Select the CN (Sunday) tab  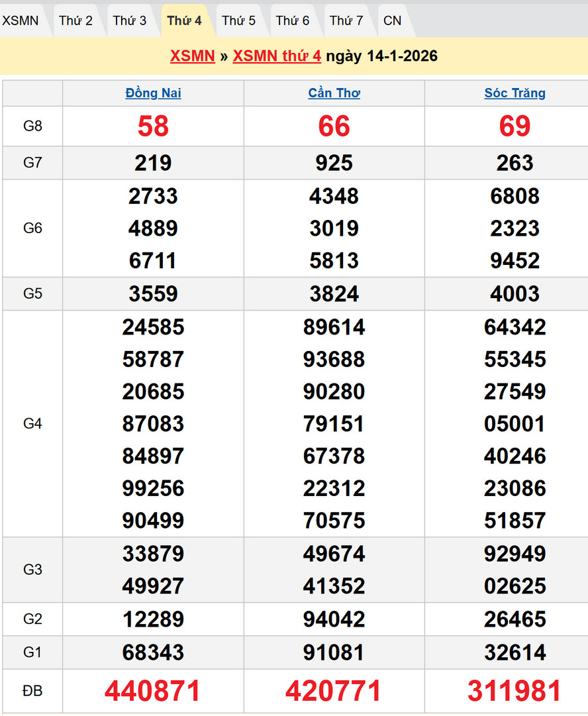tap(392, 21)
